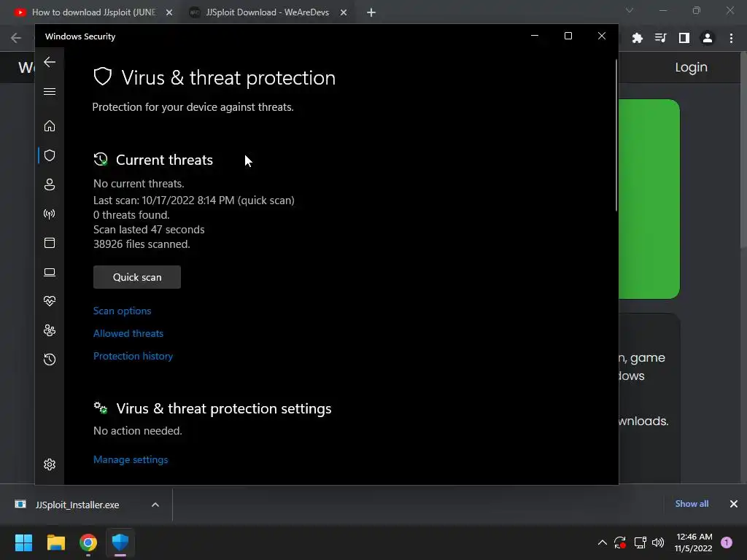Close the YouTube JJsploit tab

pos(169,12)
